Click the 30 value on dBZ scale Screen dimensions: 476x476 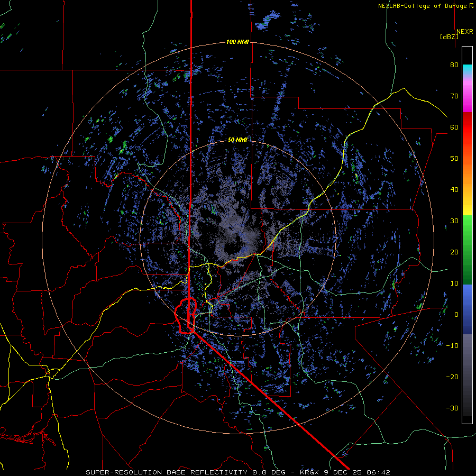(x=454, y=221)
